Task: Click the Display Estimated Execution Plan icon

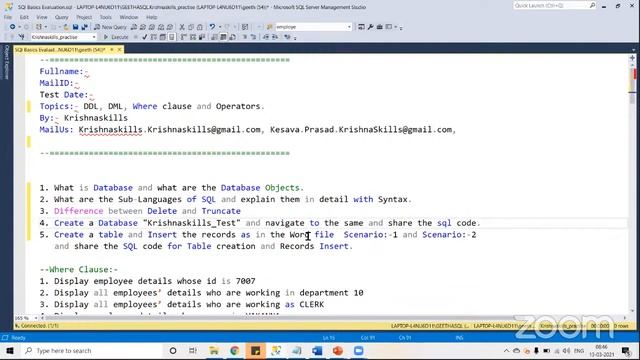Action: click(x=153, y=37)
